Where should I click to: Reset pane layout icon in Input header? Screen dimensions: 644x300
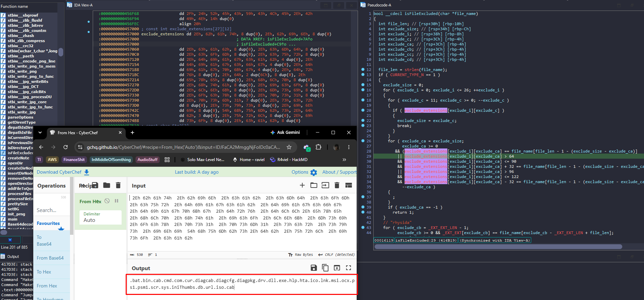[x=348, y=185]
